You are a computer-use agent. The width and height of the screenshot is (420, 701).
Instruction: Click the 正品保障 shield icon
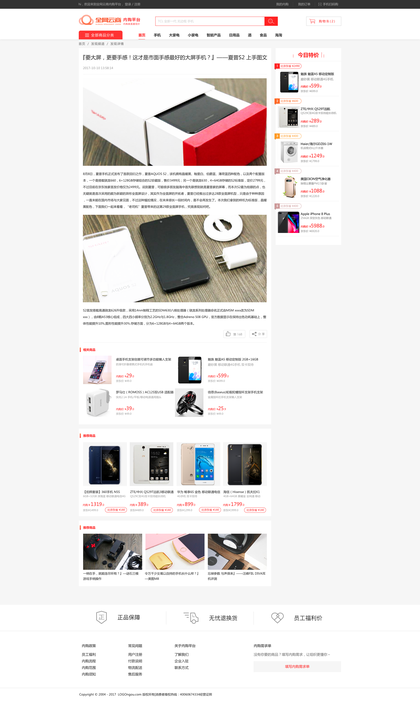pyautogui.click(x=102, y=617)
